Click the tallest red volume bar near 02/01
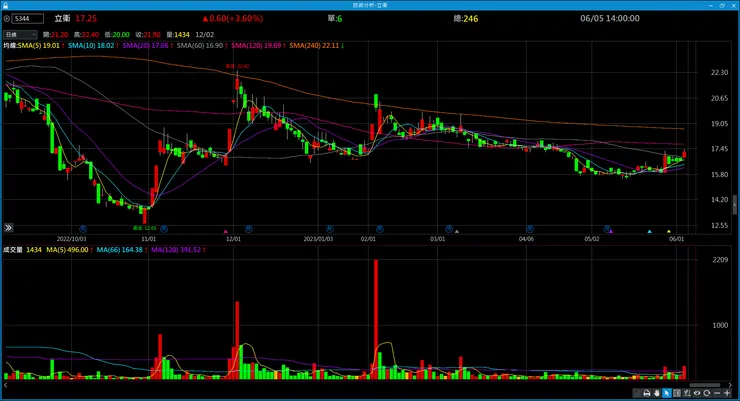Viewport: 740px width, 401px height. click(x=376, y=319)
